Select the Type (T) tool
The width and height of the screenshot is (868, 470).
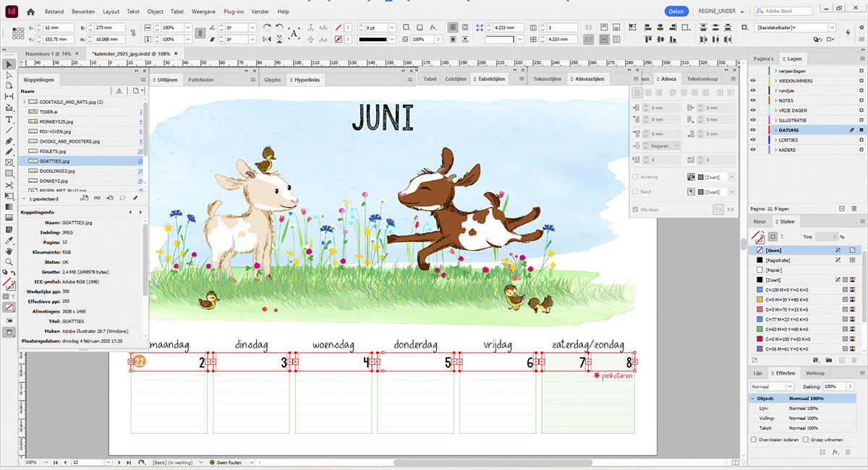(9, 119)
